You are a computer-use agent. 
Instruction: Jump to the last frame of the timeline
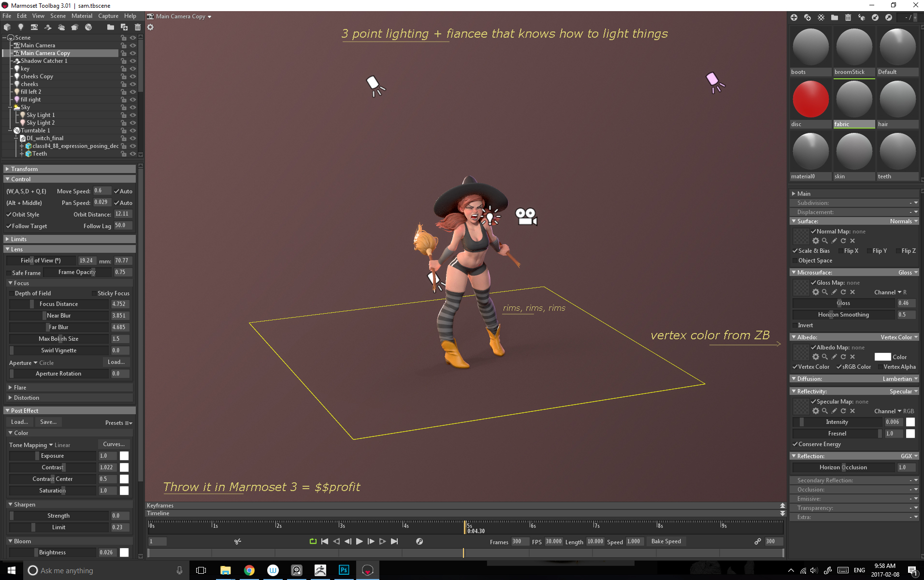[394, 541]
